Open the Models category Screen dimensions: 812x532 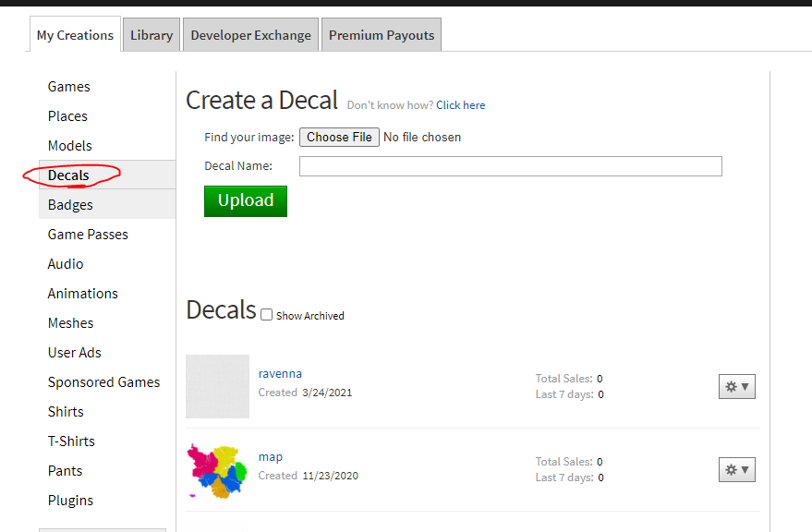(70, 146)
